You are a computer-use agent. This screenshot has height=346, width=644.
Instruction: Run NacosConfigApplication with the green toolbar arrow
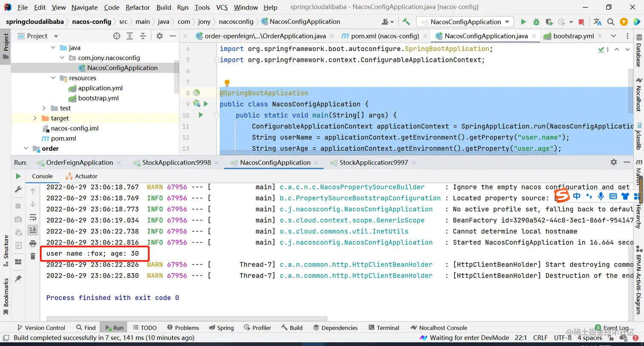pyautogui.click(x=523, y=22)
